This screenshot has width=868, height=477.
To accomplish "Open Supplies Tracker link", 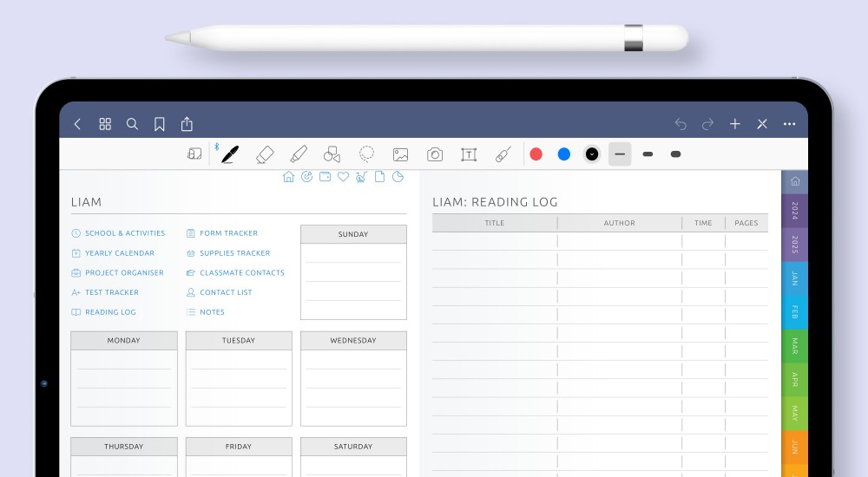I will pyautogui.click(x=228, y=253).
